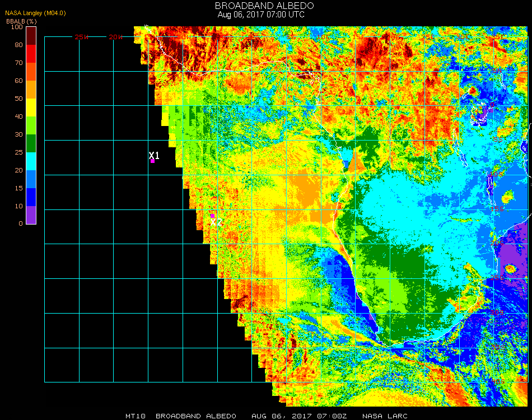
Task: Click the '80' colorbar tick label
Action: pos(18,45)
